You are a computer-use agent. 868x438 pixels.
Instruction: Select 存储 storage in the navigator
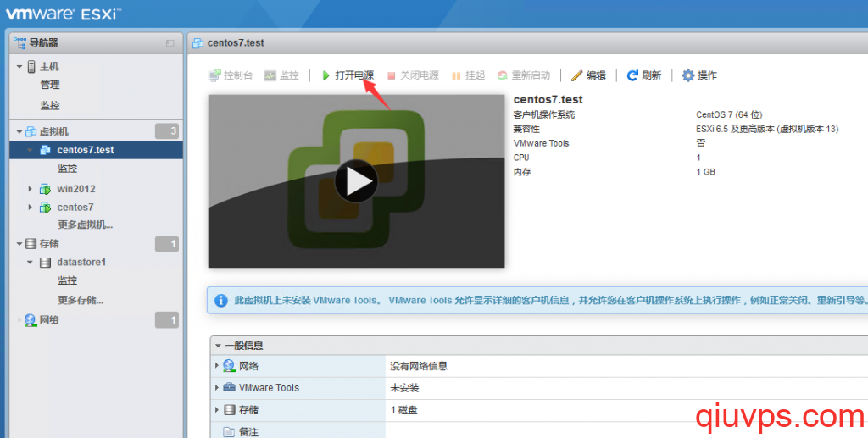pyautogui.click(x=48, y=243)
